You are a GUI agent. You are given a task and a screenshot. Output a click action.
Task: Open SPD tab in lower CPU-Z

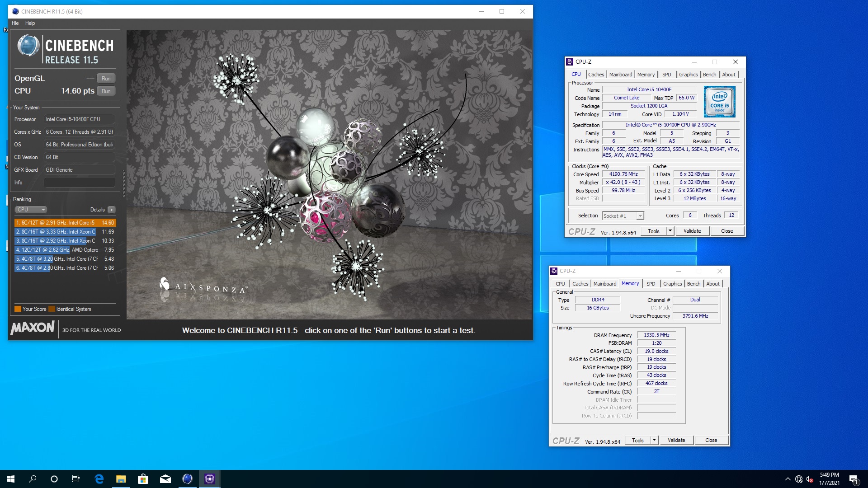click(651, 284)
